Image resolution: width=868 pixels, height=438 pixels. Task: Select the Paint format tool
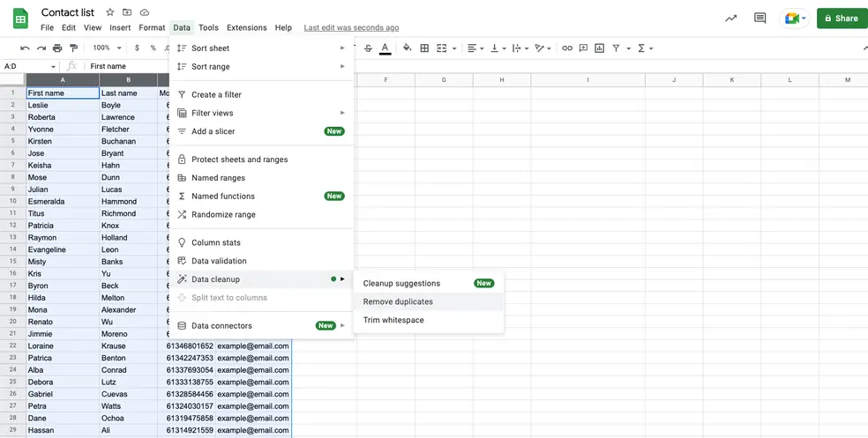(73, 48)
